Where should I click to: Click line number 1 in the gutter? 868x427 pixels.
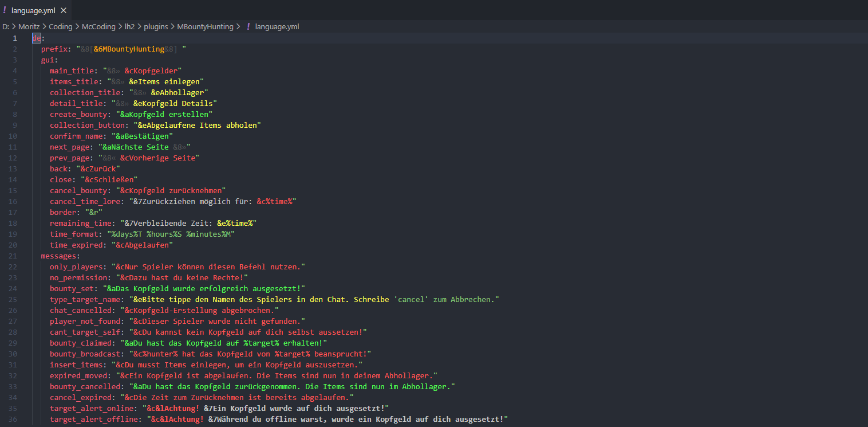[x=15, y=38]
